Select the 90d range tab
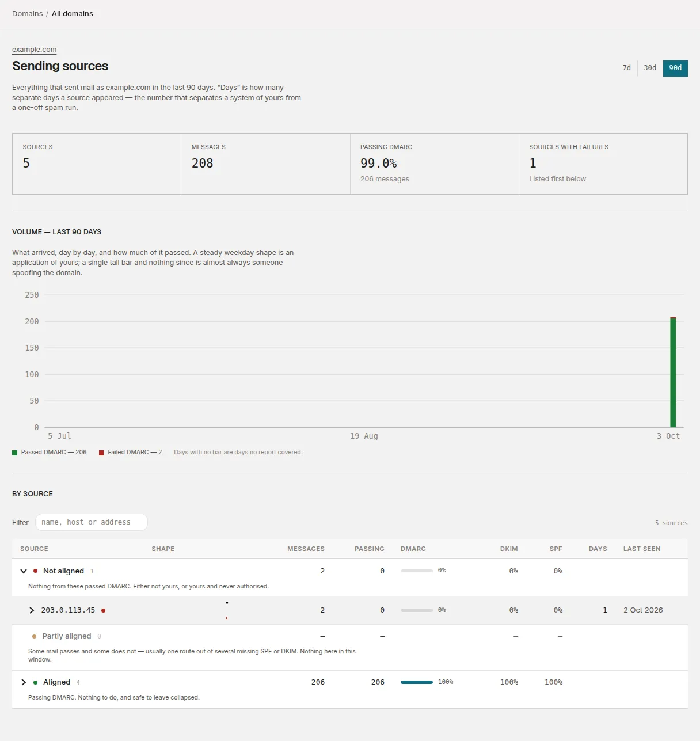 click(x=675, y=68)
